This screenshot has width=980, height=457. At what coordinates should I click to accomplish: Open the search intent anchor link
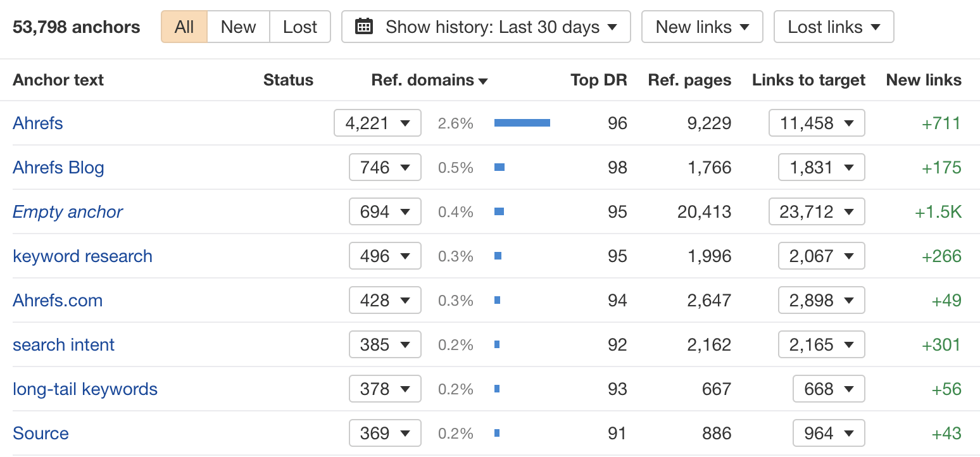tap(63, 344)
